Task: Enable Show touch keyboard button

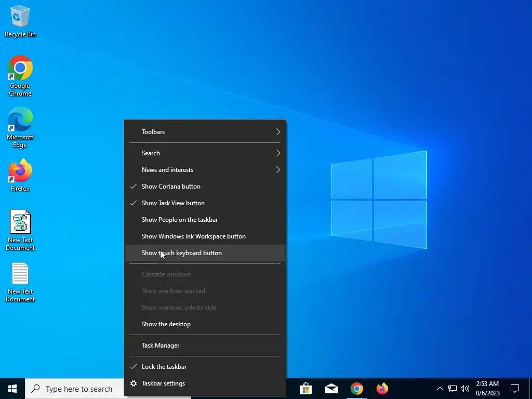Action: pyautogui.click(x=205, y=253)
